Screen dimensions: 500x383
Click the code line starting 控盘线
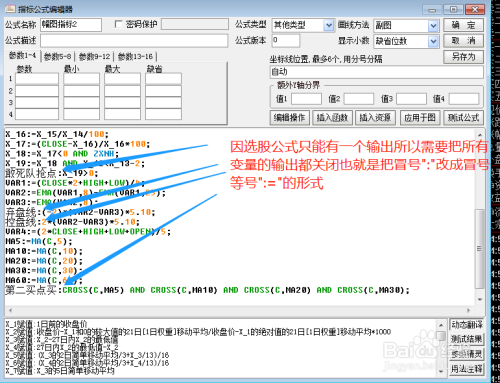[72, 222]
